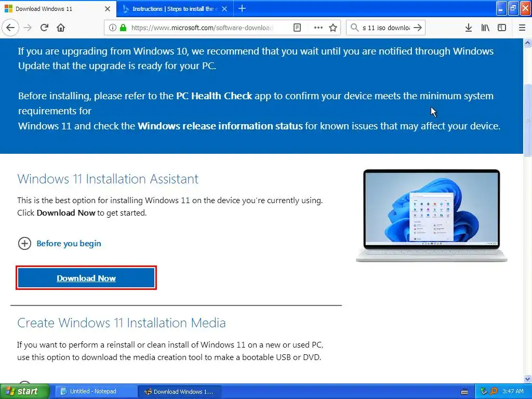Close the Download Windows 11 tab
This screenshot has width=532, height=399.
pyautogui.click(x=108, y=9)
